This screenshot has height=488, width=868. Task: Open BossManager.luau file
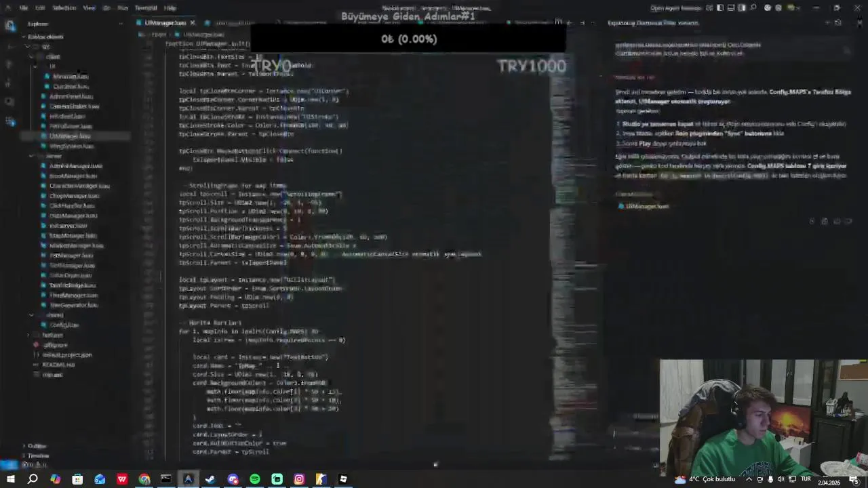tap(73, 176)
